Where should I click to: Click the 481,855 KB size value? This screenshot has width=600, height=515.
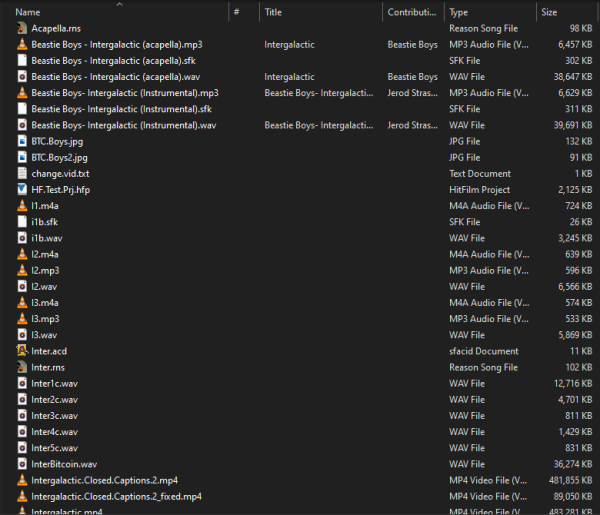tap(571, 480)
